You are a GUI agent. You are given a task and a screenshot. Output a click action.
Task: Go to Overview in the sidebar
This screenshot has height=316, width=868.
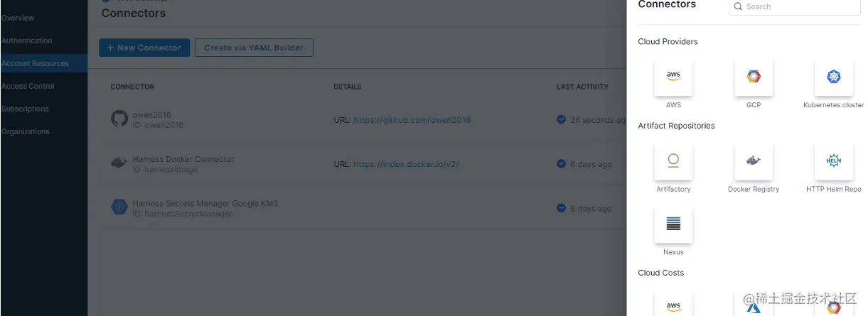point(18,18)
